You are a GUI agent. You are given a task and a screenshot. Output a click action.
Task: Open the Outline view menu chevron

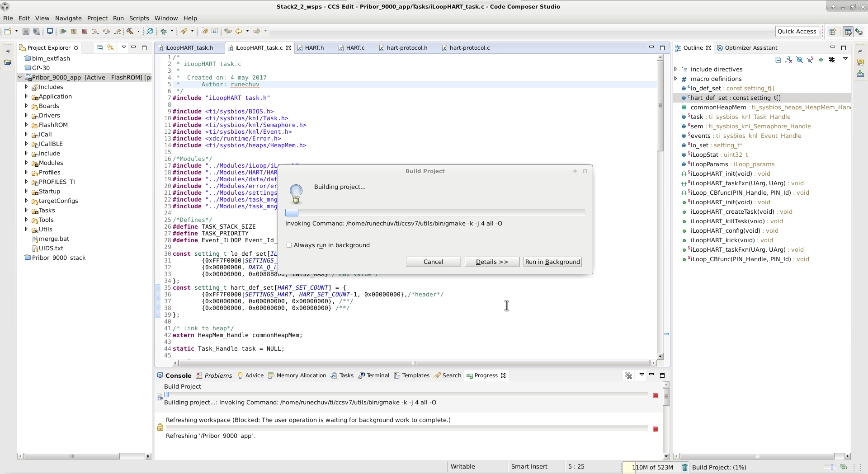[845, 59]
